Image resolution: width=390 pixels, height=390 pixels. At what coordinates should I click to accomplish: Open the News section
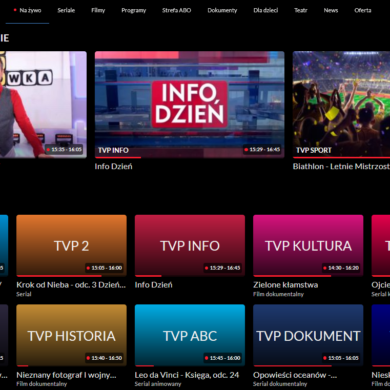[331, 10]
